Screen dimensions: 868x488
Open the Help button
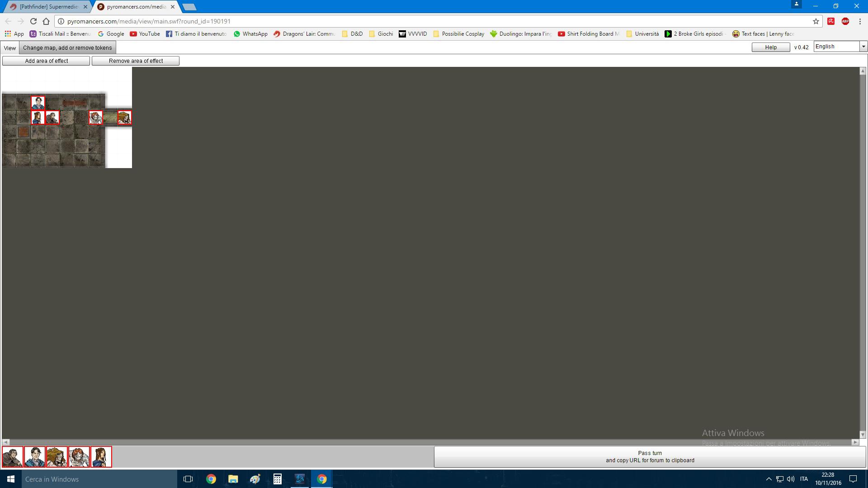click(x=770, y=47)
